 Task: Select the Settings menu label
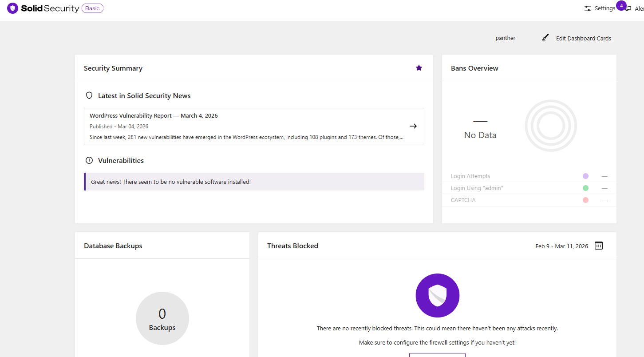pos(604,8)
